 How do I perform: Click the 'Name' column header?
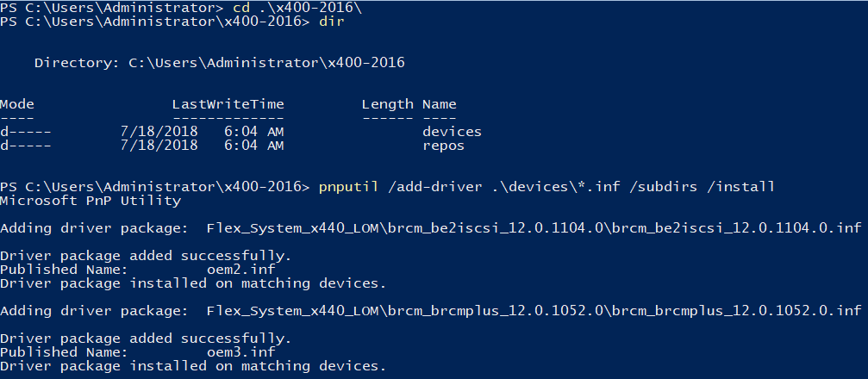439,104
